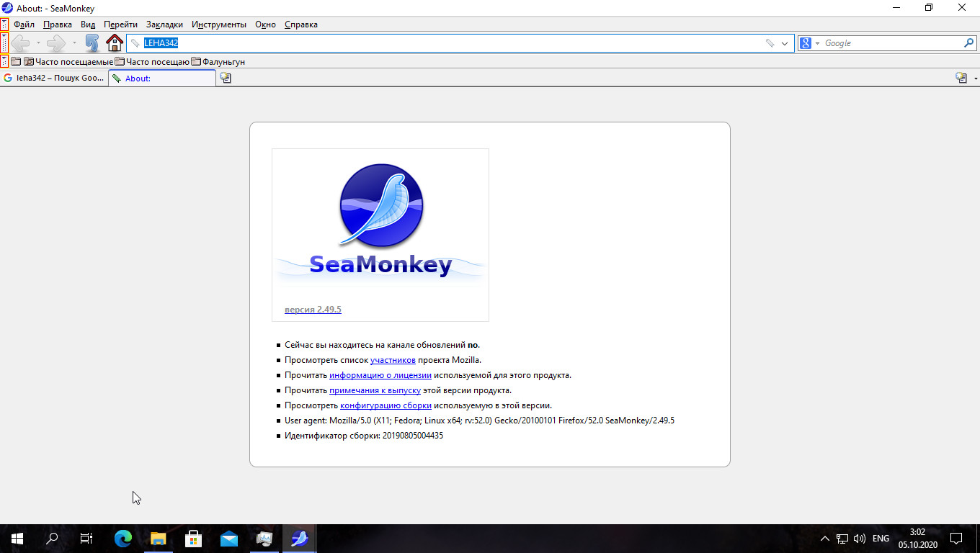This screenshot has width=980, height=553.
Task: Open the Google search engine selector dropdown
Action: [x=810, y=43]
